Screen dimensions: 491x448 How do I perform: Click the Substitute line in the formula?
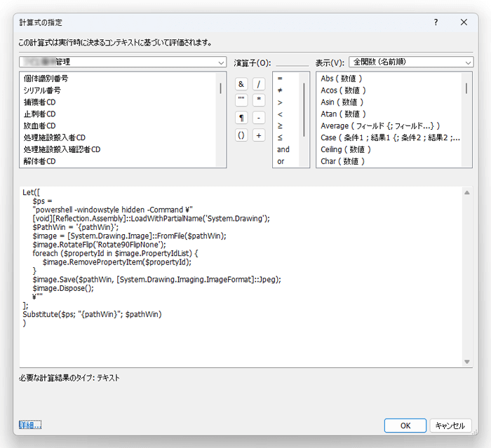tap(92, 314)
